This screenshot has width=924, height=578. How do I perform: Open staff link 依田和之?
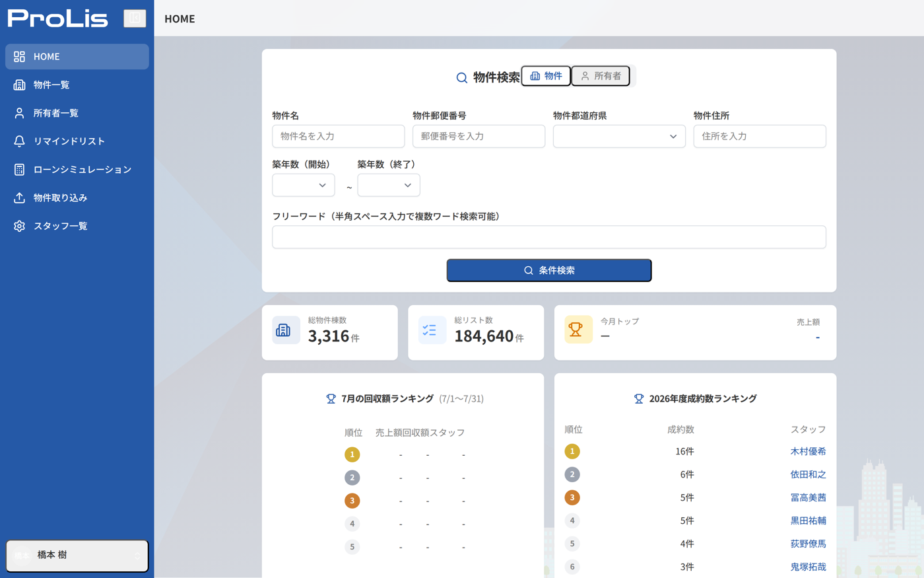point(808,475)
